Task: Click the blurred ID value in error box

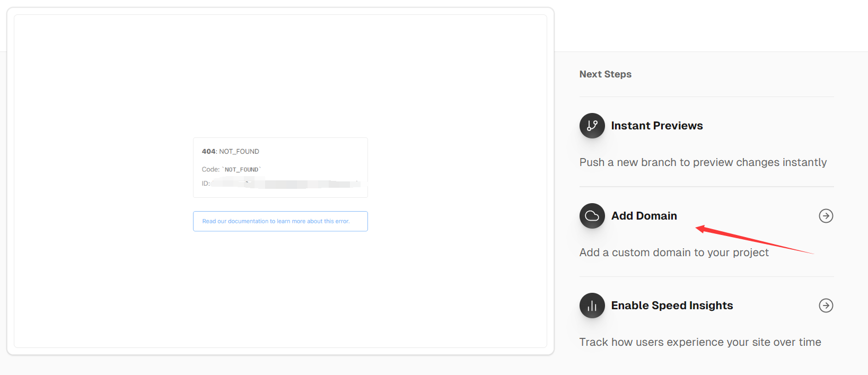Action: pos(285,184)
